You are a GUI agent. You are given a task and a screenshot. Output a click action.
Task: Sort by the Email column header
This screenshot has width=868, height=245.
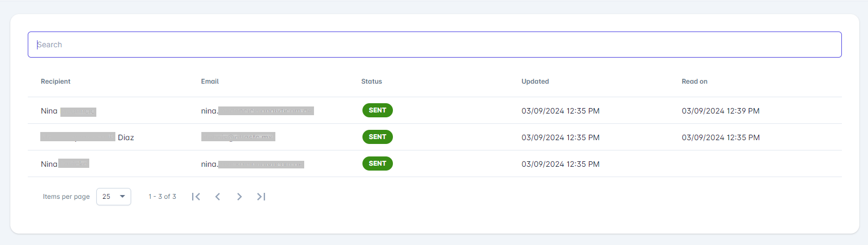click(210, 81)
